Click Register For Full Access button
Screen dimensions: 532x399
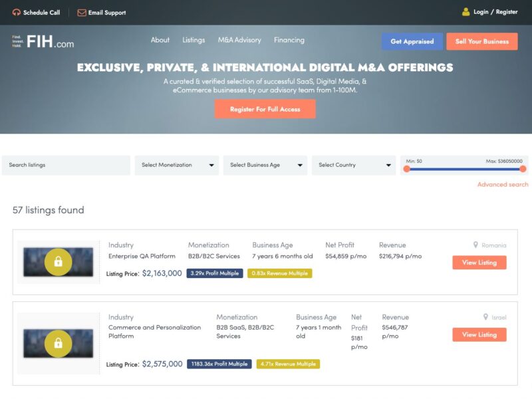(x=265, y=109)
